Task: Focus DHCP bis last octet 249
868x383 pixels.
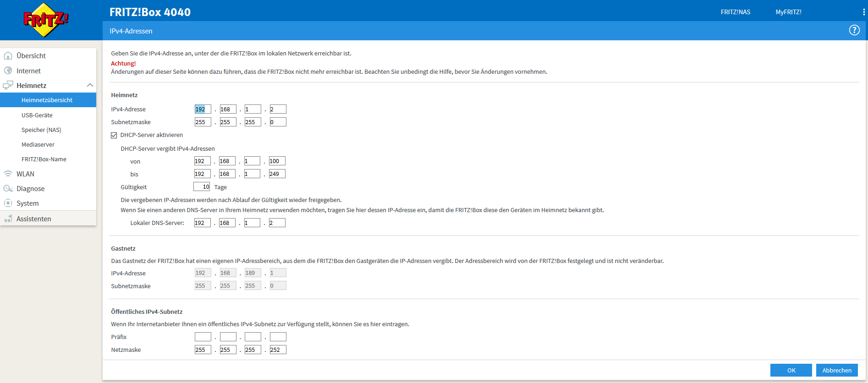Action: [277, 174]
